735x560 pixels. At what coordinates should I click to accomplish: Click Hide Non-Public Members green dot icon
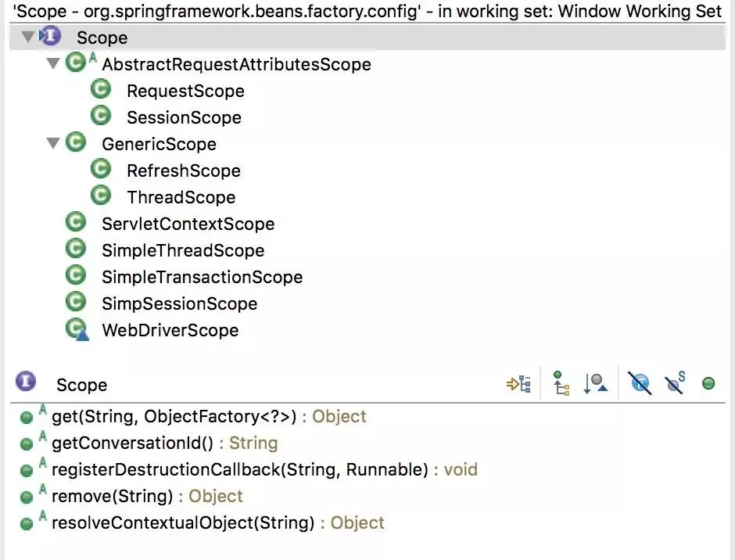coord(708,384)
